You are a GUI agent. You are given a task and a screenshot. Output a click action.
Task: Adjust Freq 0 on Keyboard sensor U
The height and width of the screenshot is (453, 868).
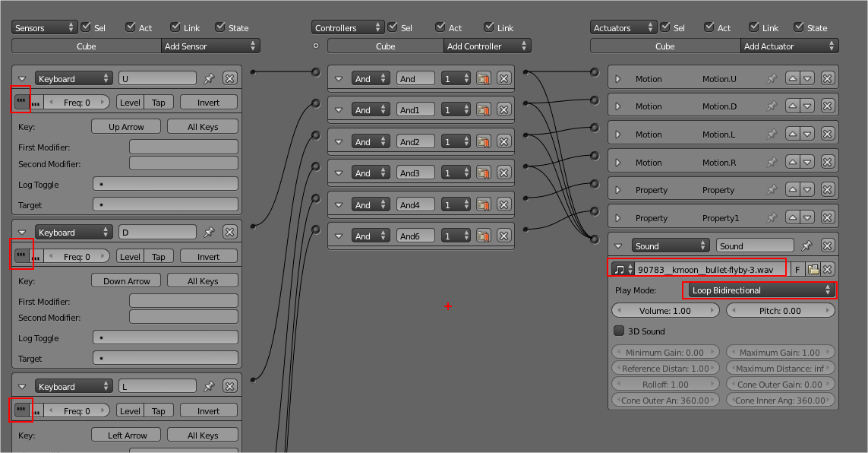(x=77, y=103)
